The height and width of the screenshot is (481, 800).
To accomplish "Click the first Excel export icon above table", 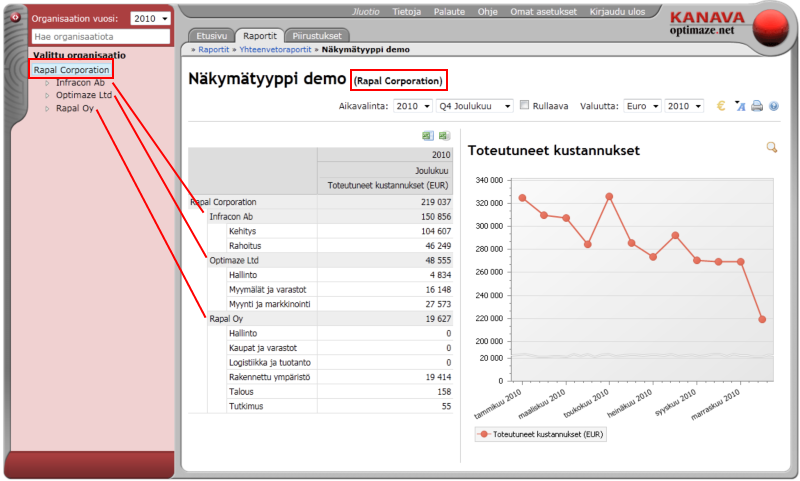I will point(427,136).
